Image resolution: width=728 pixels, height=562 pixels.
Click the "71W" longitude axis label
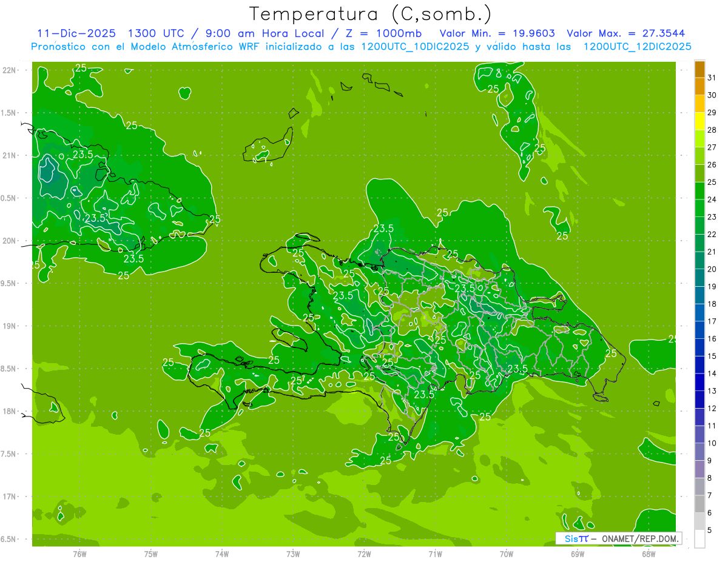tap(435, 554)
